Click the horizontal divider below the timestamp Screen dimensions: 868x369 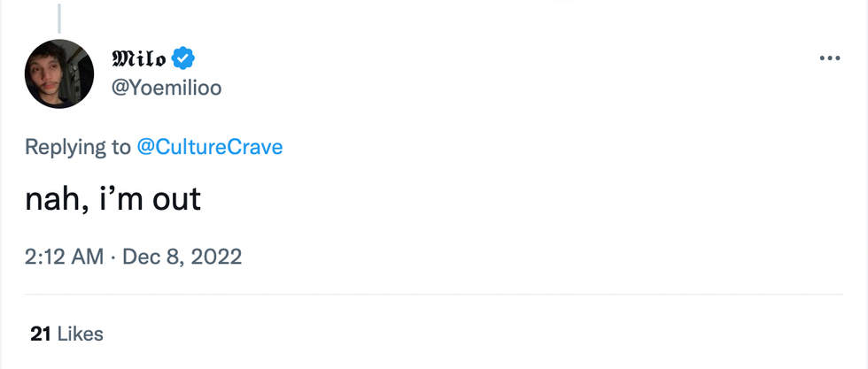click(x=434, y=294)
